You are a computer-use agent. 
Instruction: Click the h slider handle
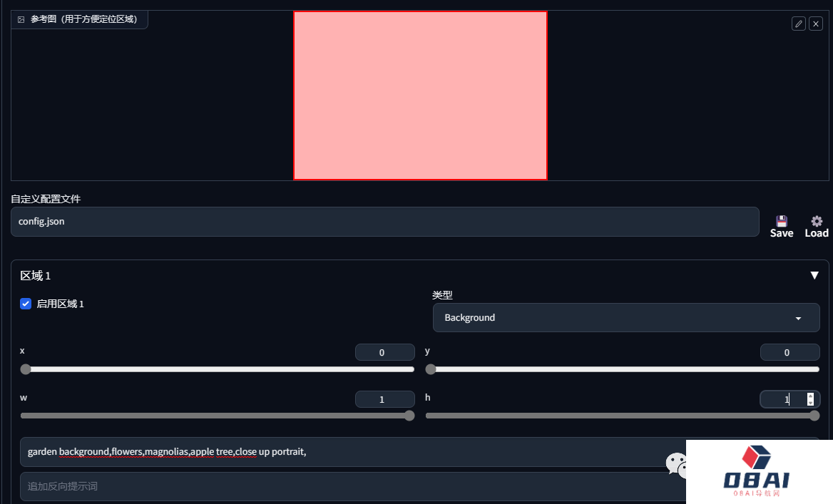pos(814,416)
